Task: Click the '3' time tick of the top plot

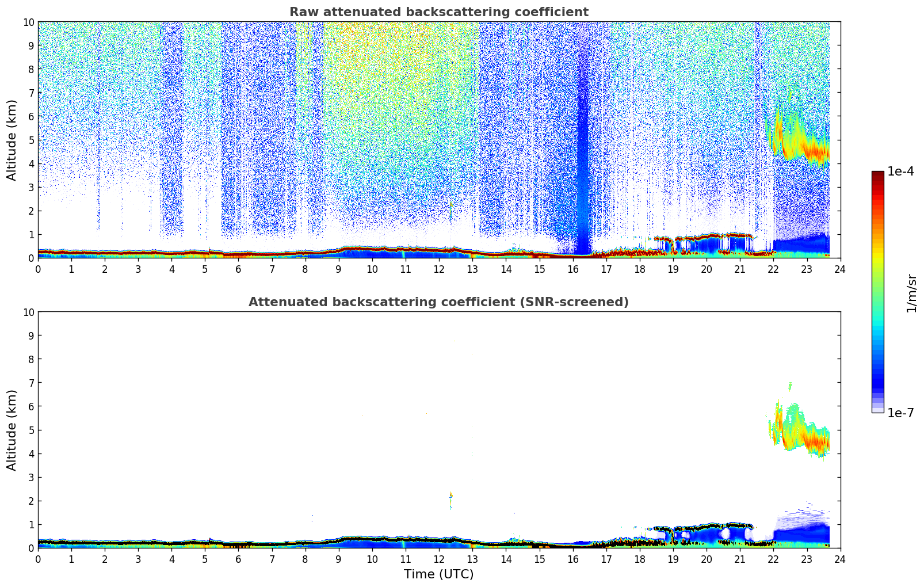Action: (x=138, y=269)
